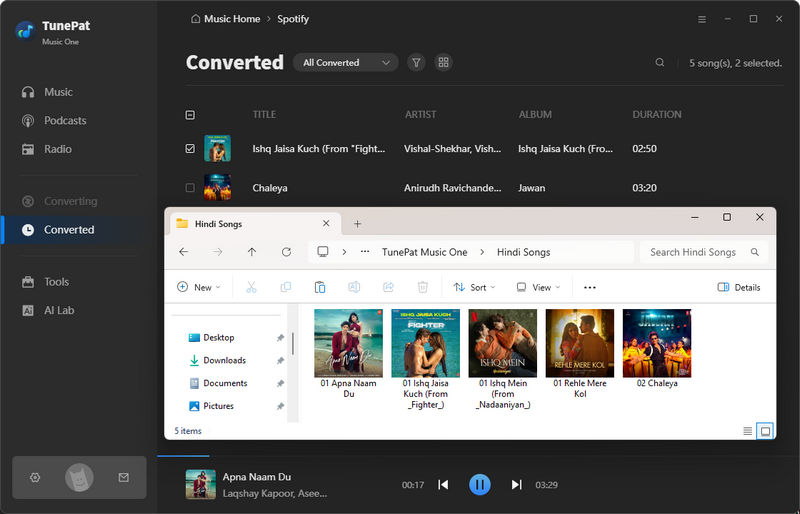
Task: Click Refresh icon in File Explorer
Action: pyautogui.click(x=287, y=252)
